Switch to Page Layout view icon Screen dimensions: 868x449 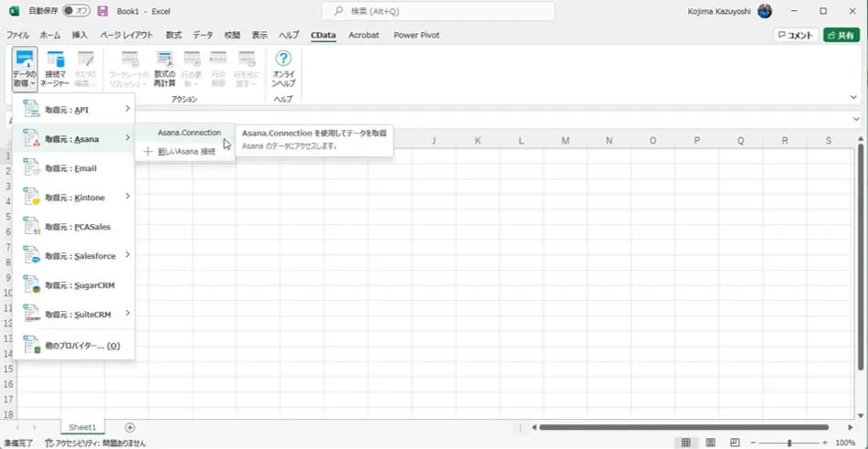pyautogui.click(x=710, y=443)
